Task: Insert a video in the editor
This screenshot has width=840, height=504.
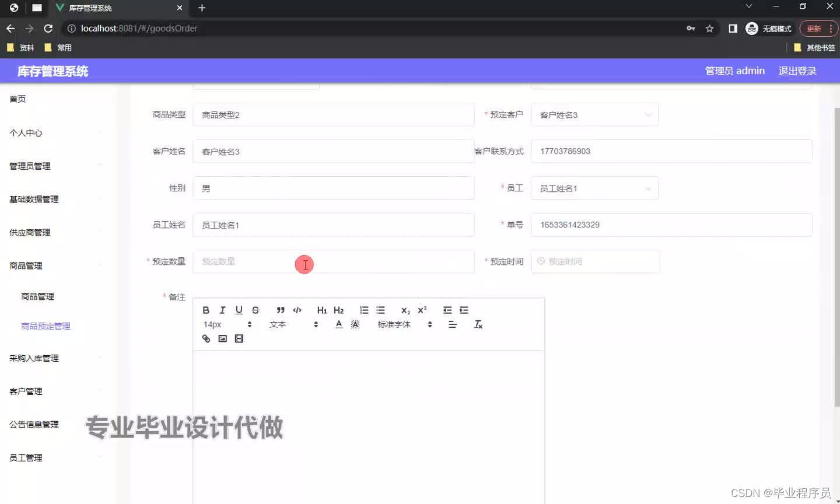Action: coord(239,338)
